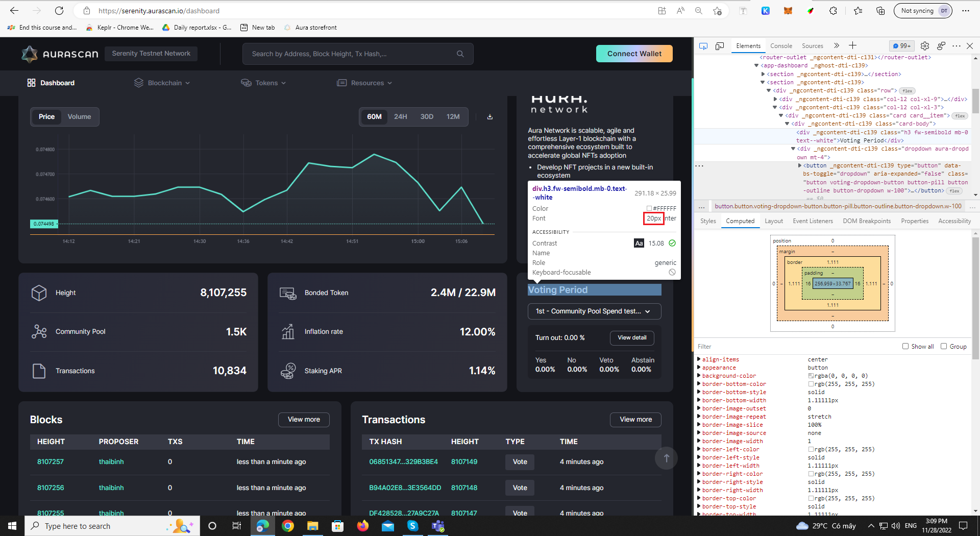Click the search magnifier icon

460,54
